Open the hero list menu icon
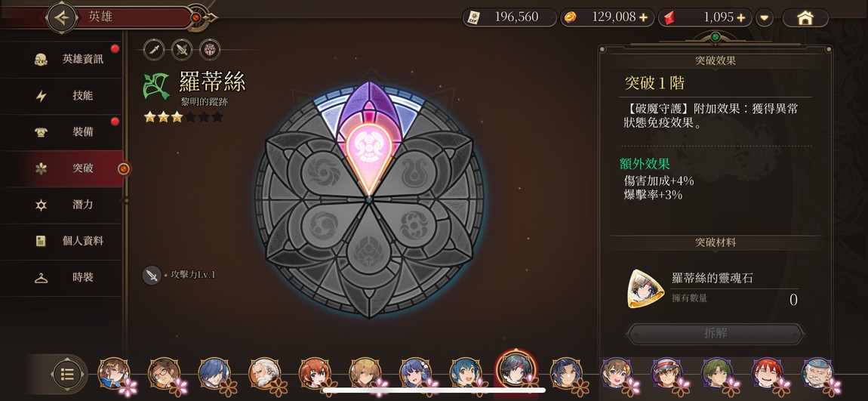Viewport: 868px width, 401px height. pos(67,375)
